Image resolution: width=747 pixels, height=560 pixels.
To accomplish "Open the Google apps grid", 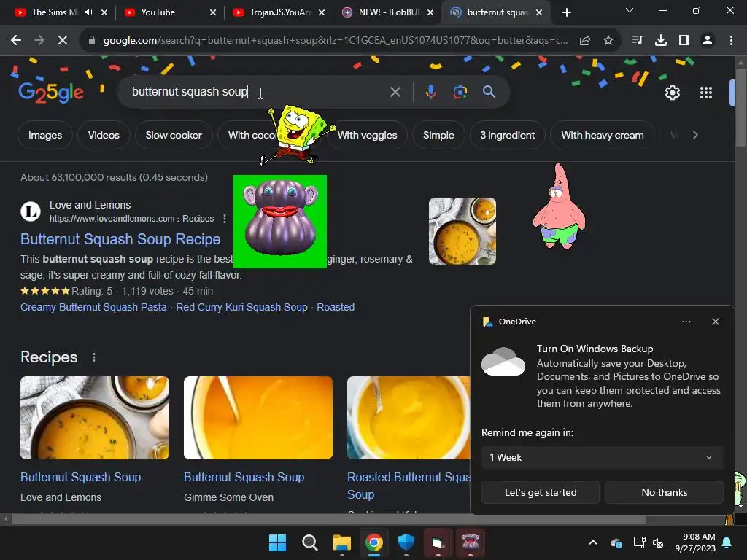I will pyautogui.click(x=706, y=93).
